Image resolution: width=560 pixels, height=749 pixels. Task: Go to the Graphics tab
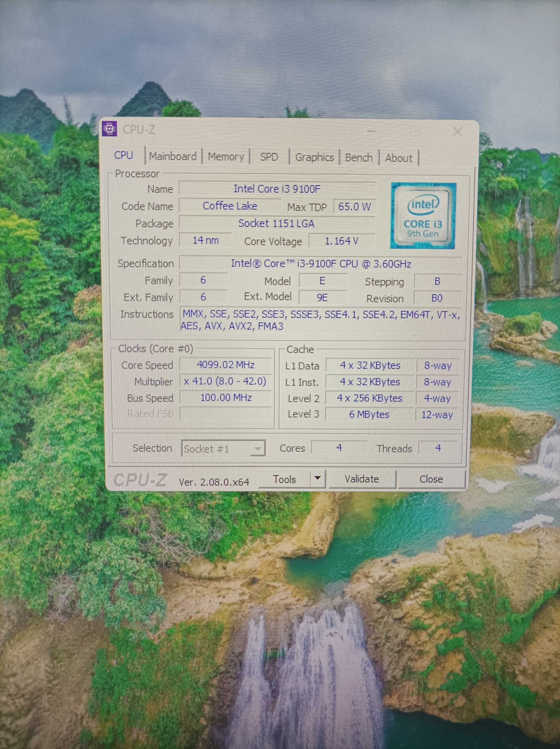[x=314, y=157]
